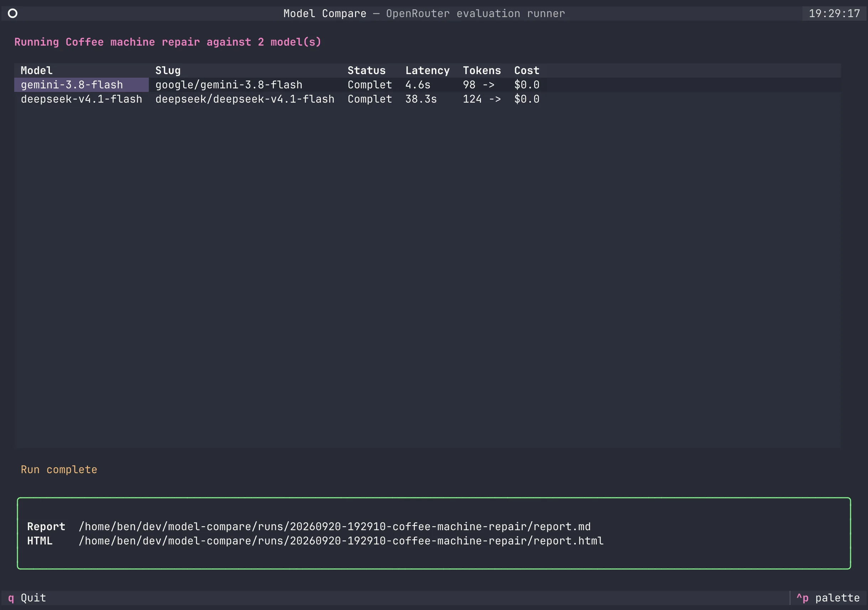
Task: Click the cost cell in the deepseek row
Action: point(527,99)
